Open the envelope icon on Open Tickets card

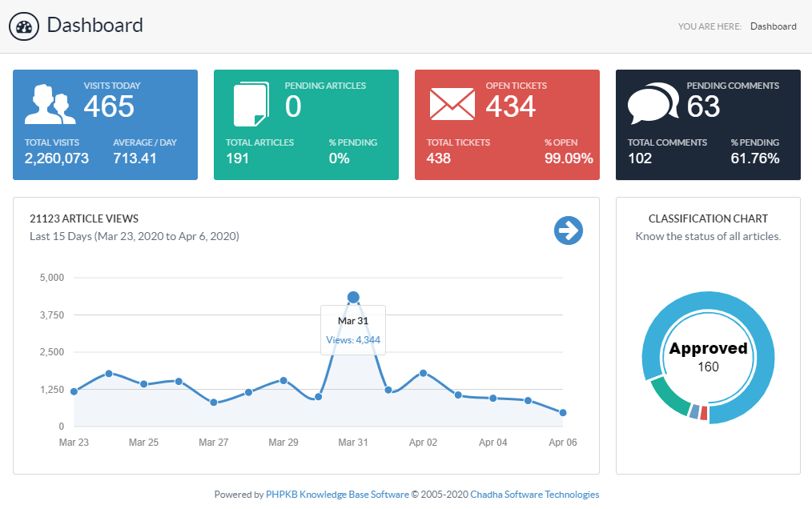click(452, 102)
